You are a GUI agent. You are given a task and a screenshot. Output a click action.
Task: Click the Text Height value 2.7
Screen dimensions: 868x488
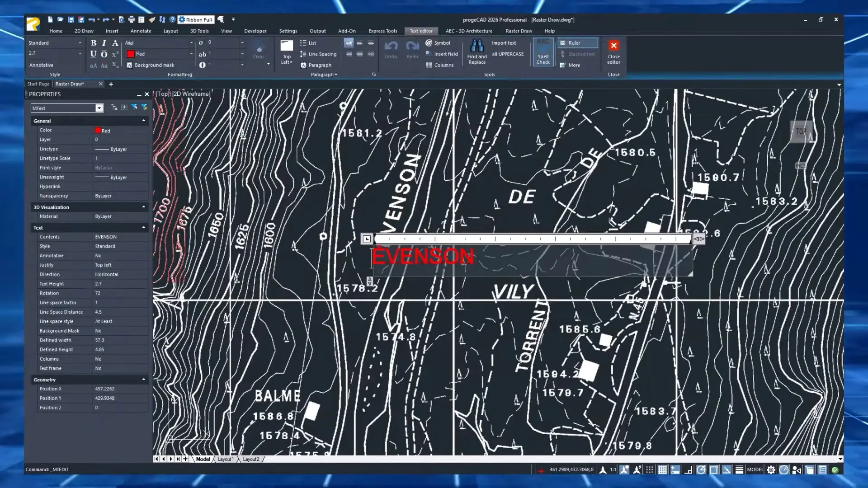(x=121, y=284)
